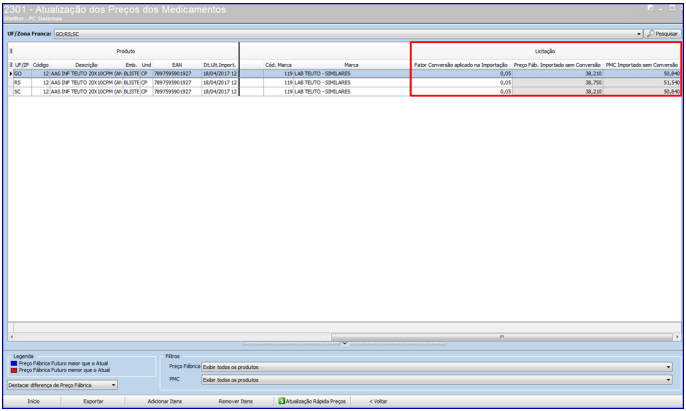Click the column chooser icon beside the UF/ZF header
The height and width of the screenshot is (411, 686).
click(x=11, y=65)
